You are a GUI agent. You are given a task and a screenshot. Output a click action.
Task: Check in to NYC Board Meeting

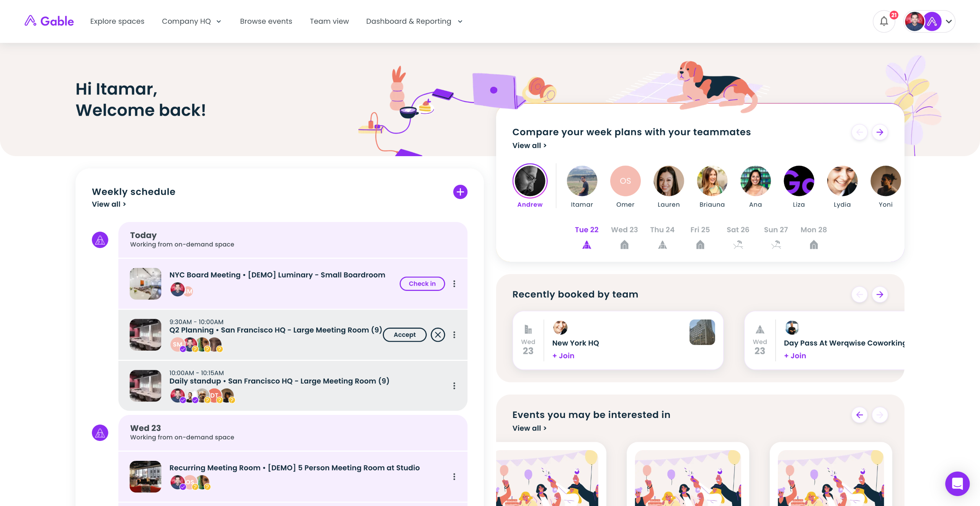click(422, 284)
